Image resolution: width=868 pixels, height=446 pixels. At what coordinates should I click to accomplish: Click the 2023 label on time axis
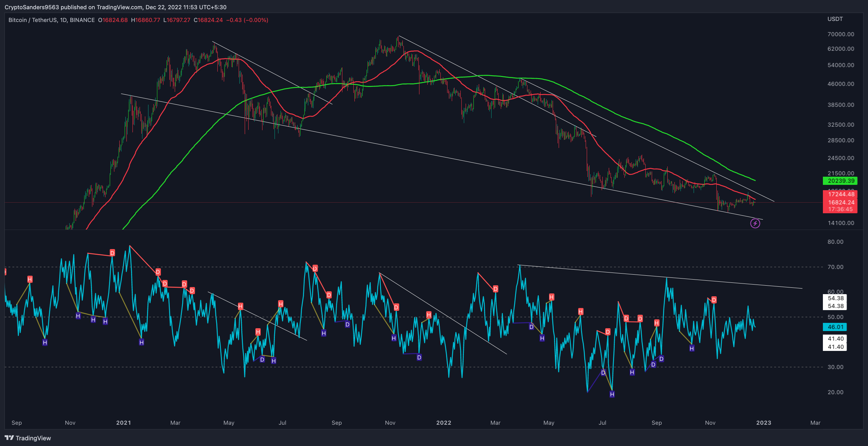[764, 423]
